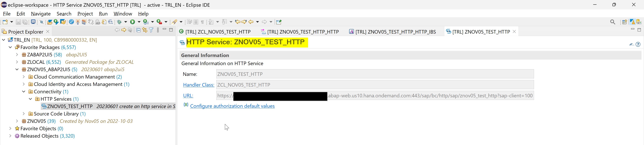Image resolution: width=644 pixels, height=145 pixels.
Task: Select ZNOV05_TEST_HTTP in the project tree
Action: point(108,106)
